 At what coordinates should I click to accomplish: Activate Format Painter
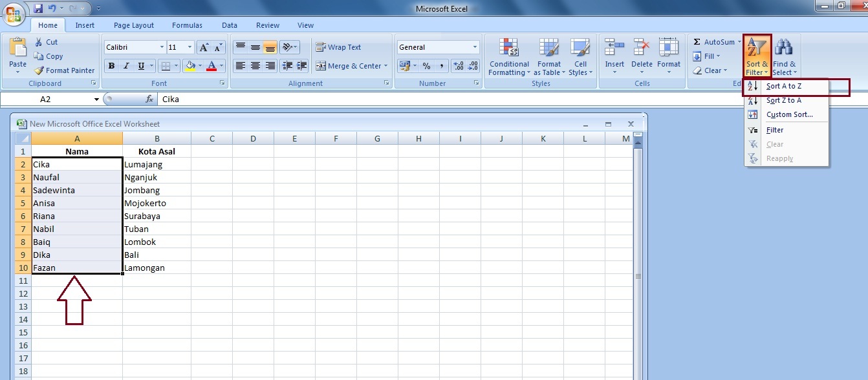click(64, 70)
